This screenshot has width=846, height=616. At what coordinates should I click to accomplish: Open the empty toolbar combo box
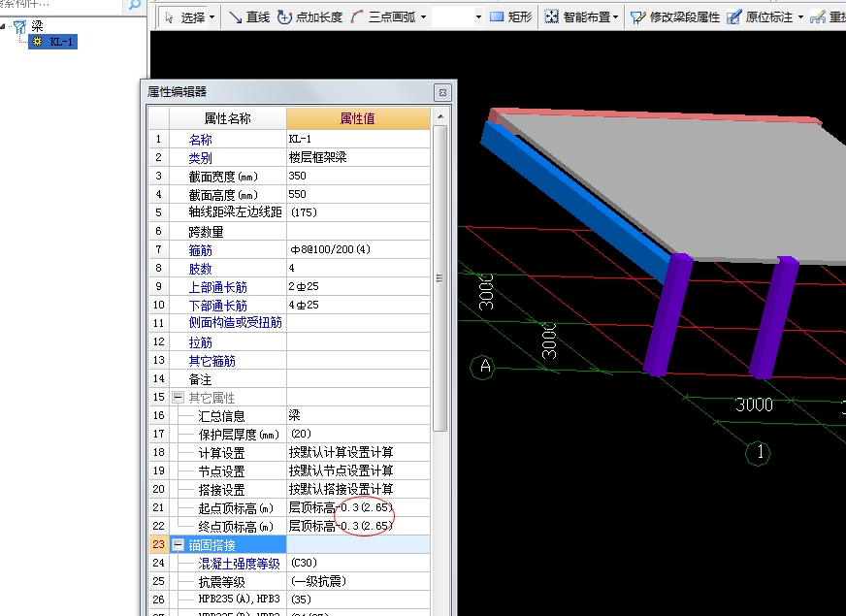click(x=458, y=17)
